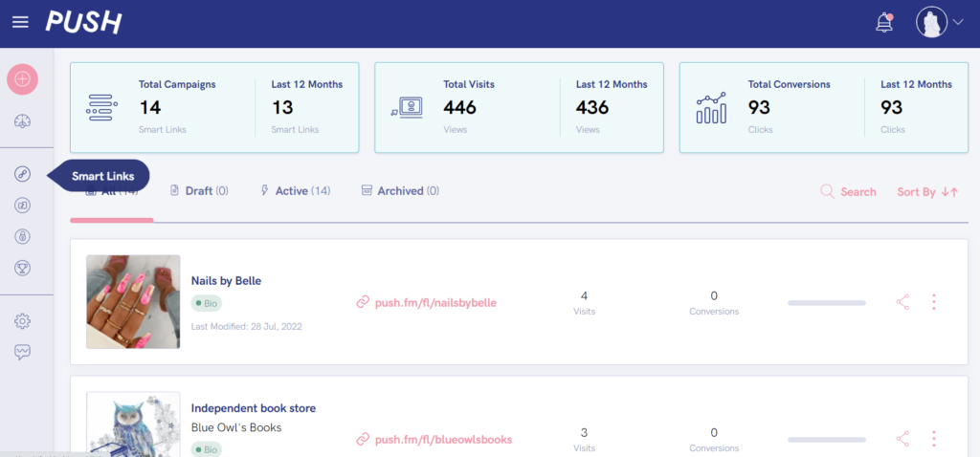The height and width of the screenshot is (457, 980).
Task: Click the link icon beside nailsbybelle URL
Action: [x=363, y=303]
